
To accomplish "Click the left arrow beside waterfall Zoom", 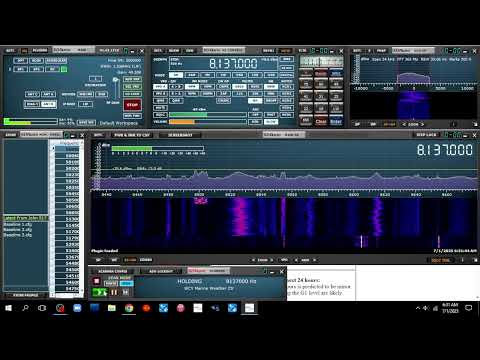I will 253,260.
